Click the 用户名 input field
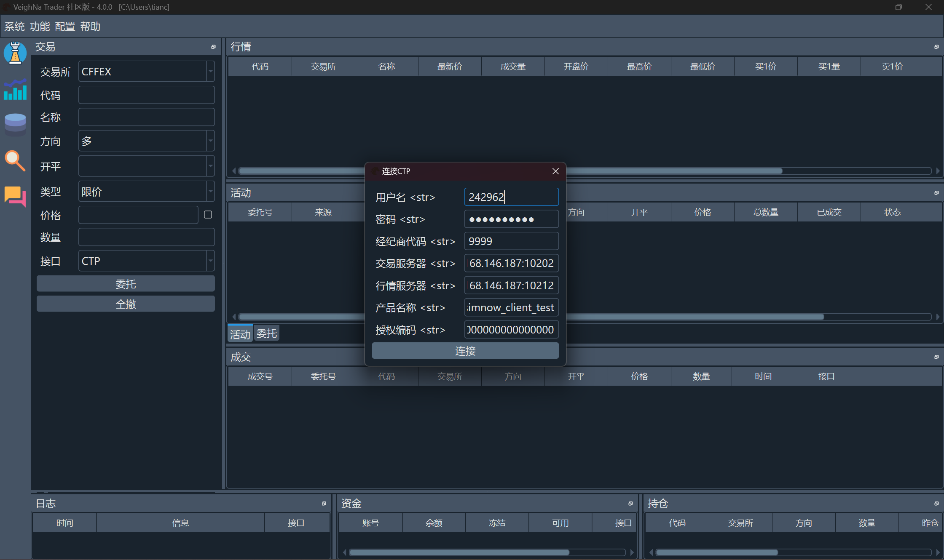 511,197
